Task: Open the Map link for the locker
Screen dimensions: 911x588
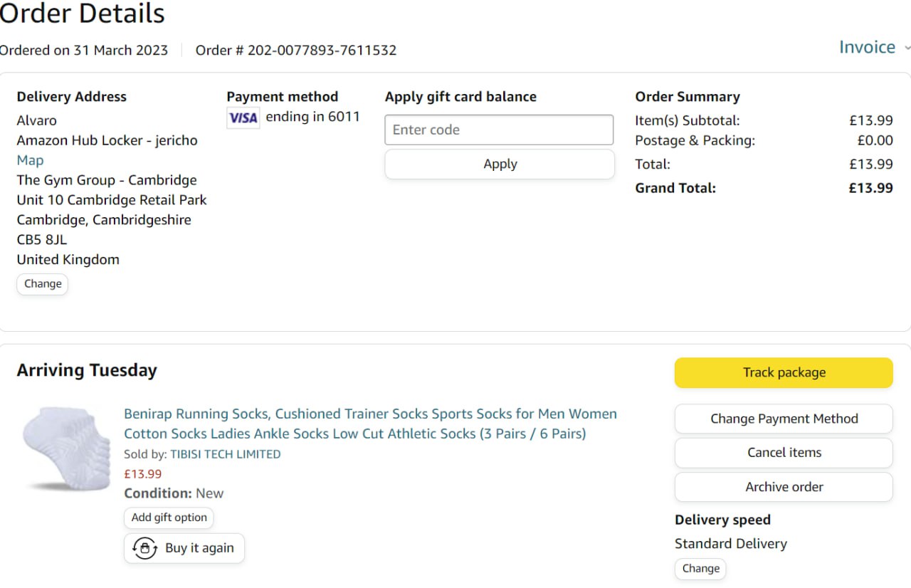Action: pyautogui.click(x=30, y=160)
